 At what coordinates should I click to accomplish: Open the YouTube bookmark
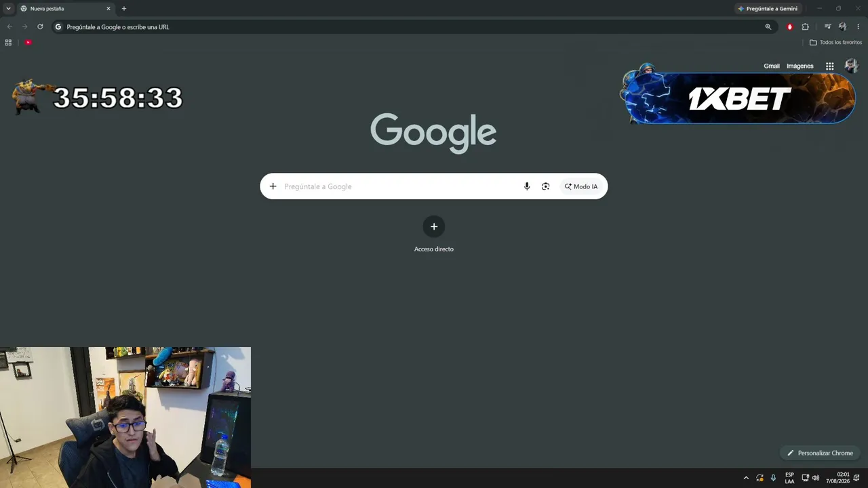pos(28,43)
